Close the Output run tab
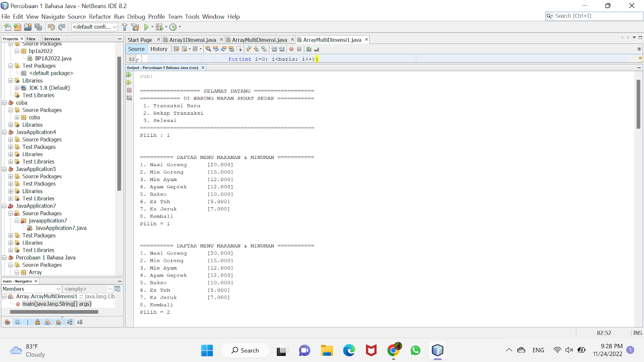Screen dimensions: 644x362 tap(203, 68)
